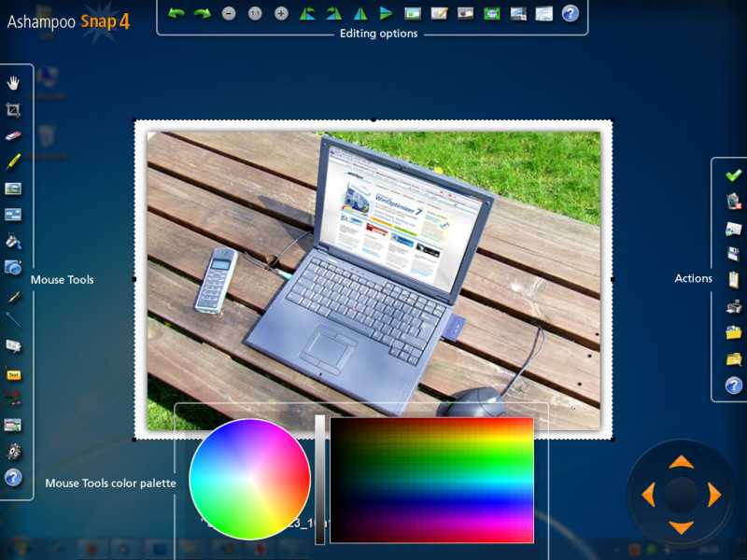Image resolution: width=747 pixels, height=560 pixels.
Task: Rotate the image to the left
Action: point(306,13)
